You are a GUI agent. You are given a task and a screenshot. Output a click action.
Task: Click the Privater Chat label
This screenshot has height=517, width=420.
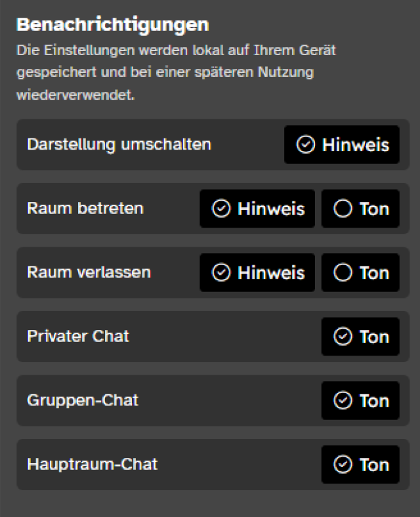(78, 337)
